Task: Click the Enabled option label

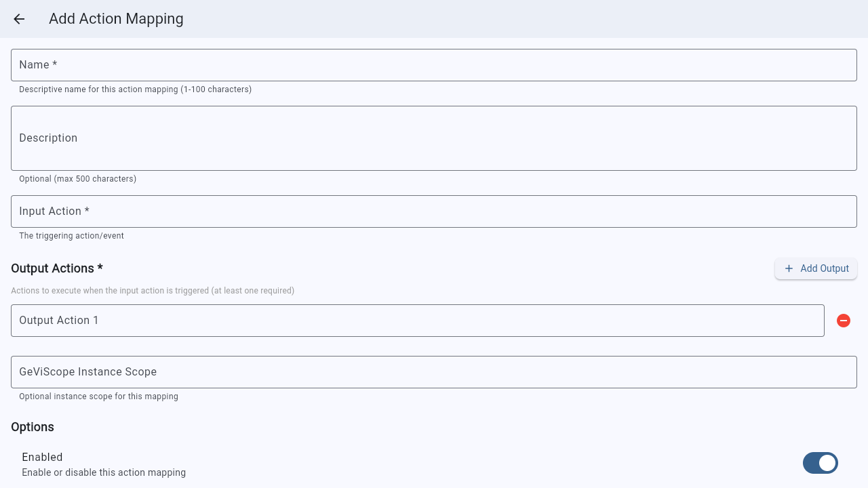Action: pyautogui.click(x=42, y=457)
